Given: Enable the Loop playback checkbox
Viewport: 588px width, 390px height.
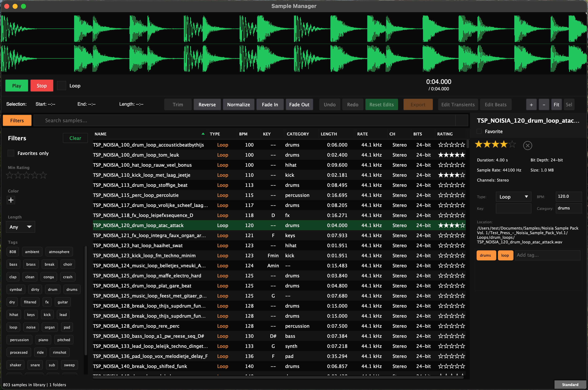Looking at the screenshot, I should click(61, 86).
